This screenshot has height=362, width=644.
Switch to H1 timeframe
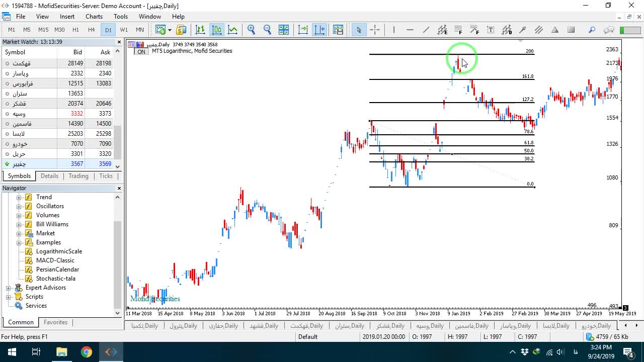pyautogui.click(x=75, y=30)
